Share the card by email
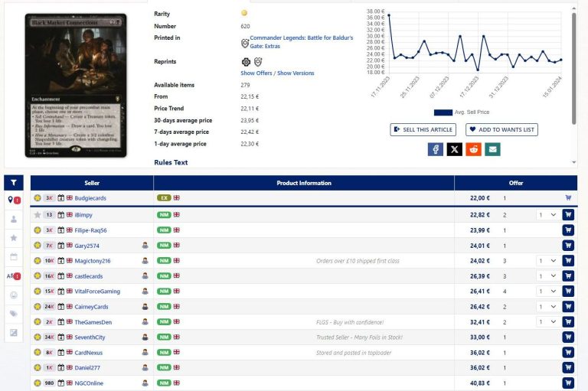 click(x=493, y=149)
